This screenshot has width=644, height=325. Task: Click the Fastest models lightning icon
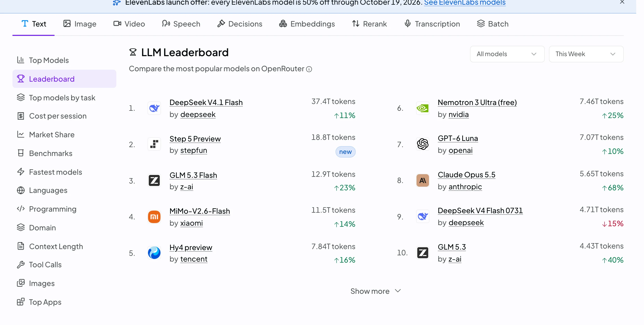pyautogui.click(x=21, y=172)
